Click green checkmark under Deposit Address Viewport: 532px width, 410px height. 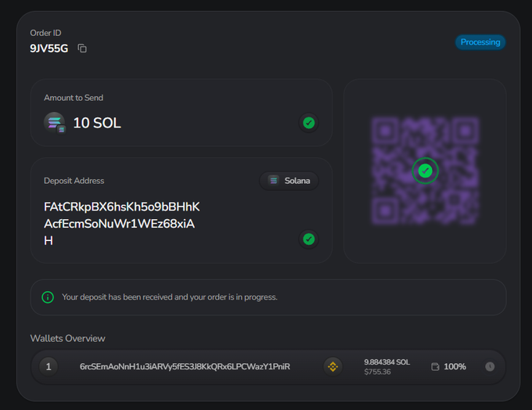(308, 239)
